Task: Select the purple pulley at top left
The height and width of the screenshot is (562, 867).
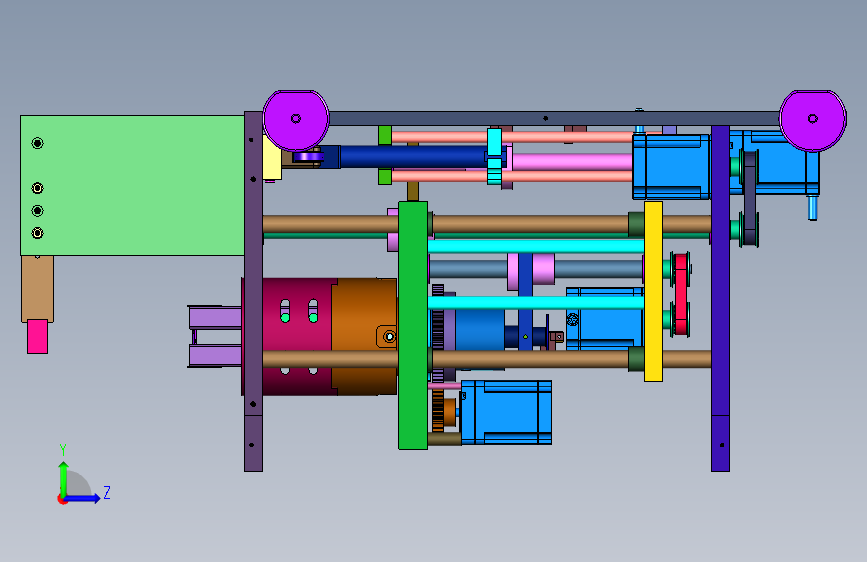Action: point(296,121)
